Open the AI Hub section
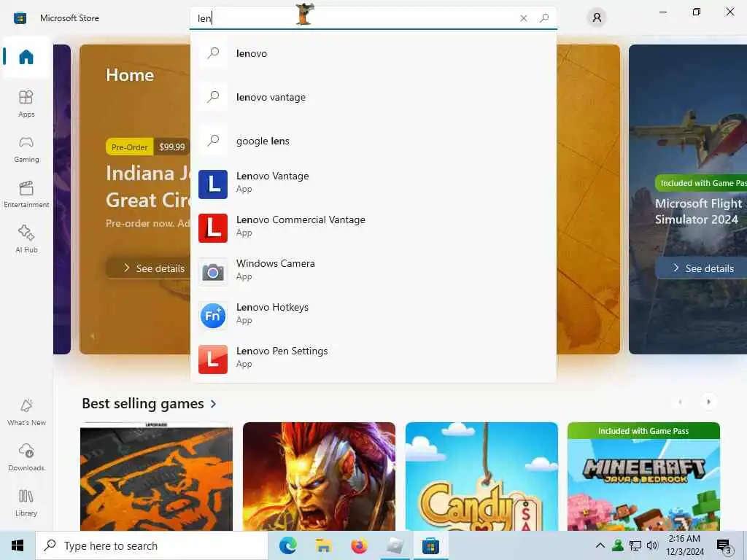The width and height of the screenshot is (747, 560). [x=26, y=239]
